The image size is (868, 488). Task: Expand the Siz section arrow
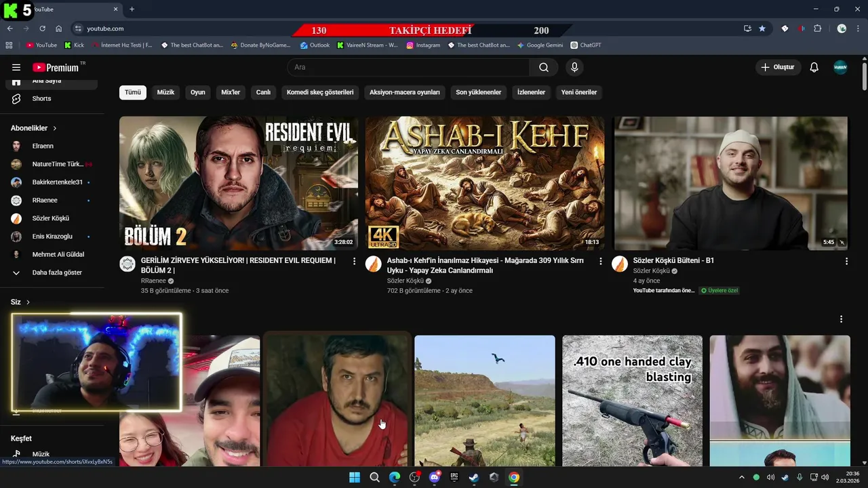point(28,302)
